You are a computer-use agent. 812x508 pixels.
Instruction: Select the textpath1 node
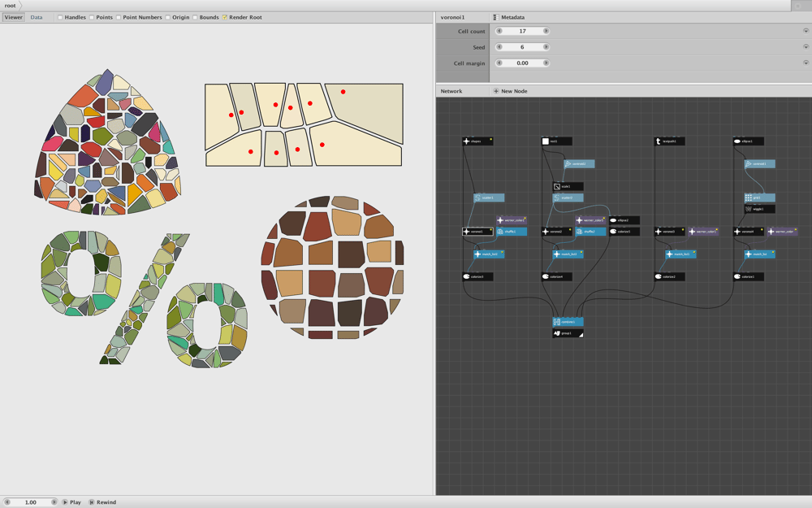coord(670,141)
